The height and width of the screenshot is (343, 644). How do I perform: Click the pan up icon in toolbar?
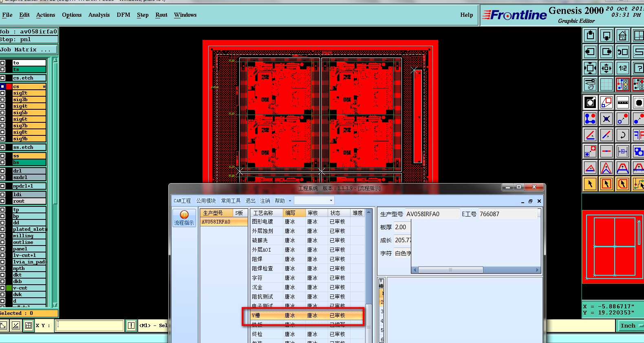click(590, 36)
